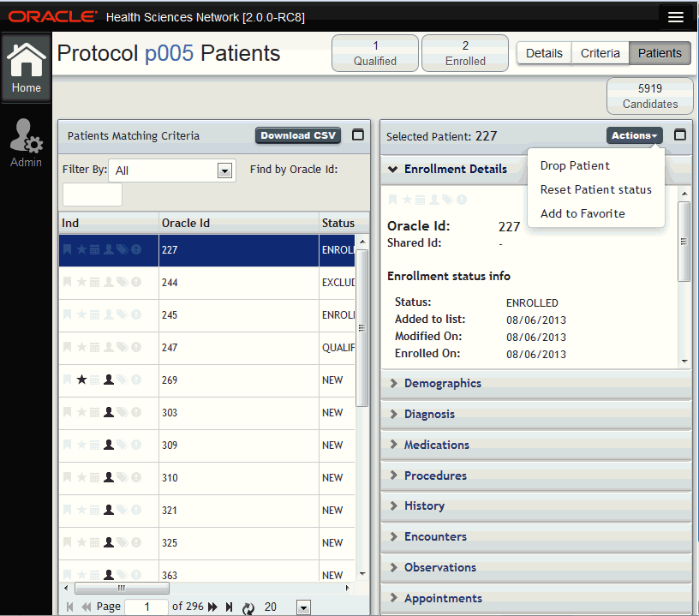Click the bookmark icon in Enrollment Details
Image resolution: width=699 pixels, height=616 pixels.
[x=392, y=200]
